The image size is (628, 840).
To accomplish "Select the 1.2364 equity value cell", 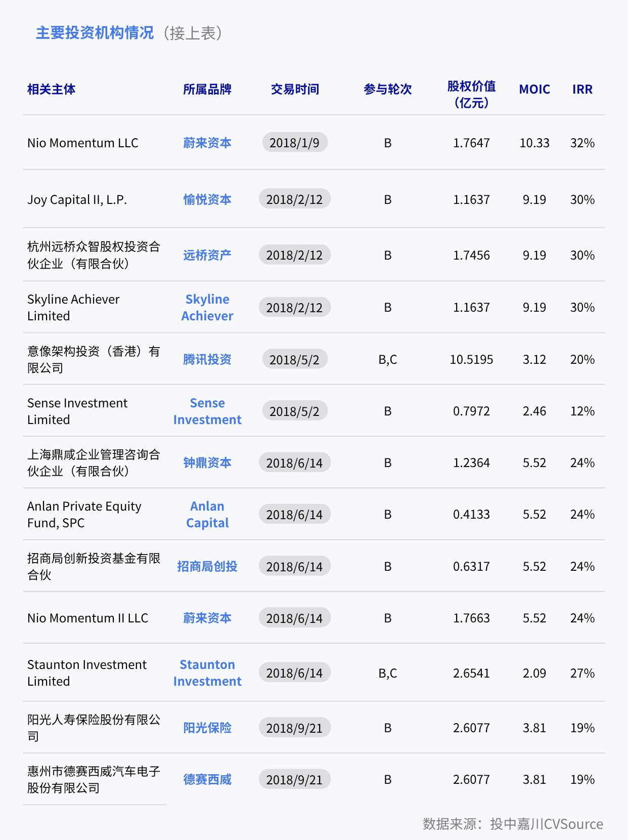I will pyautogui.click(x=471, y=463).
